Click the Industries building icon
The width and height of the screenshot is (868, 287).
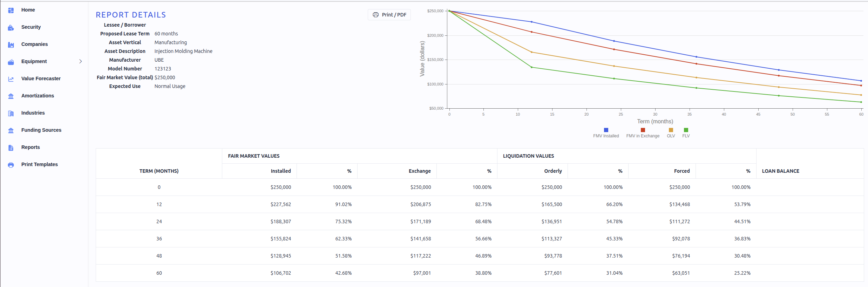pos(11,113)
